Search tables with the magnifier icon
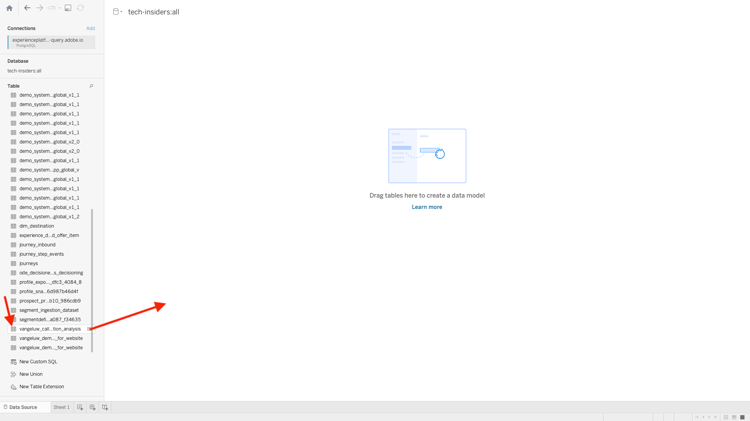Screen dimensions: 750x421 (x=91, y=86)
